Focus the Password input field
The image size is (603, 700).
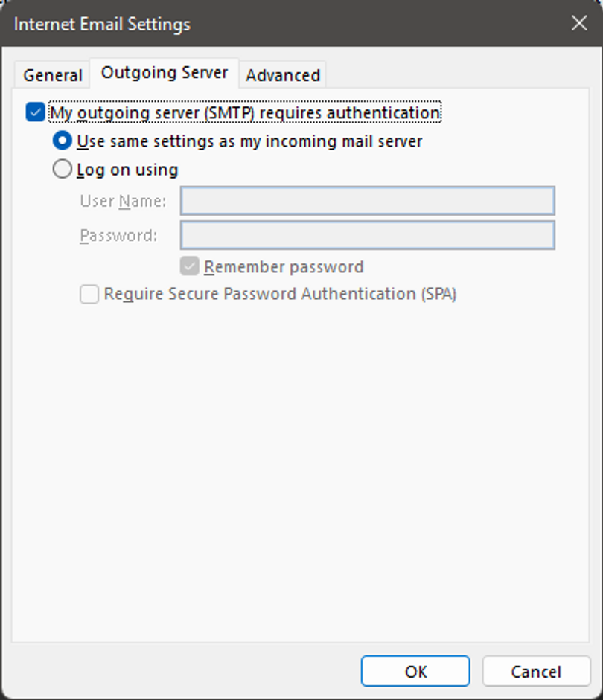coord(367,235)
